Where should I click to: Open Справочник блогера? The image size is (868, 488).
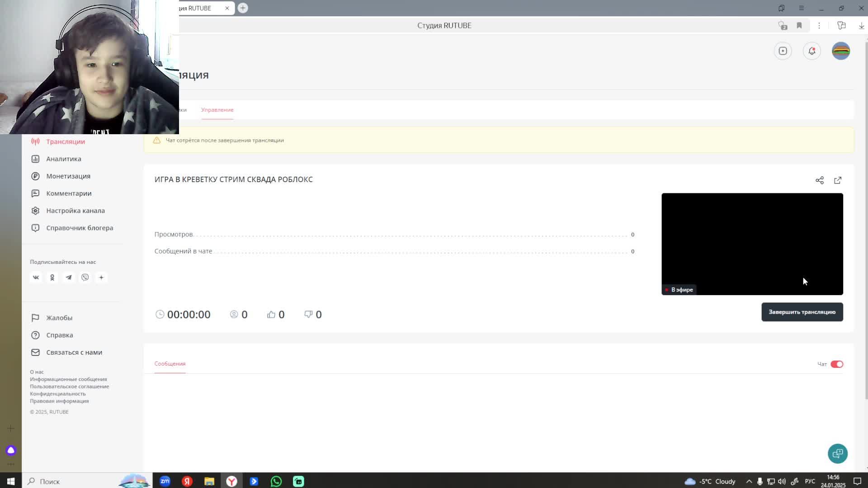coord(72,228)
